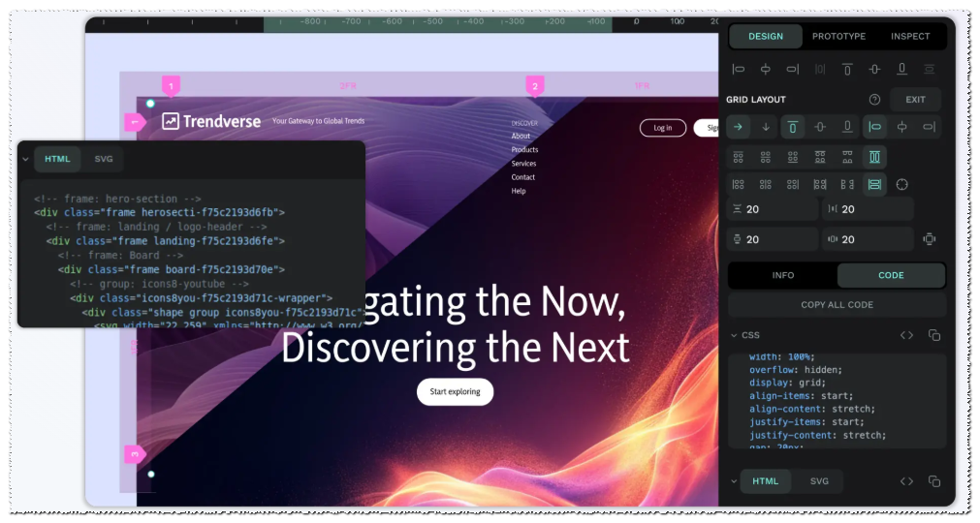The height and width of the screenshot is (523, 980).
Task: Click the align top icon in top alignment row
Action: click(x=847, y=70)
